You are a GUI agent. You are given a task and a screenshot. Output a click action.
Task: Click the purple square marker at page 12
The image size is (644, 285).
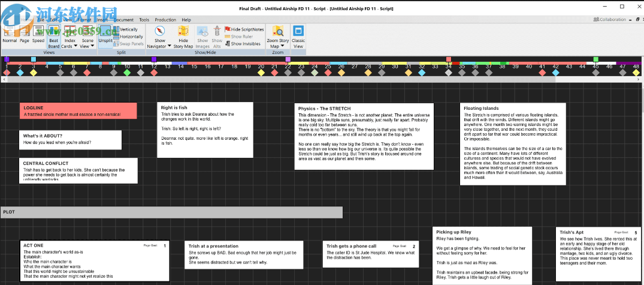154,59
